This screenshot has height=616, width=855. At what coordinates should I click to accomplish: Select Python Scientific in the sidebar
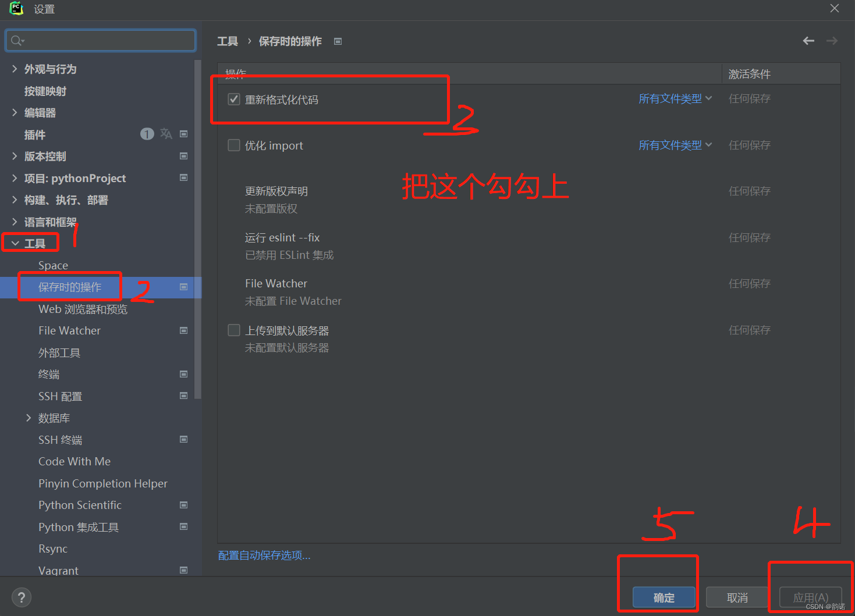pos(80,505)
